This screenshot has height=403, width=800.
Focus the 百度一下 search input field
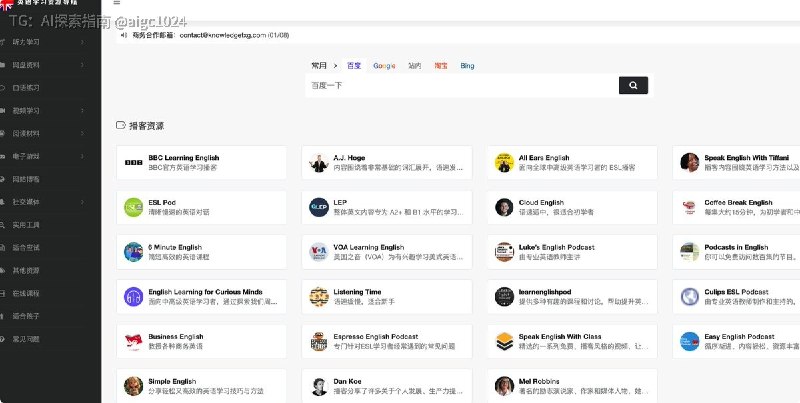click(x=462, y=85)
